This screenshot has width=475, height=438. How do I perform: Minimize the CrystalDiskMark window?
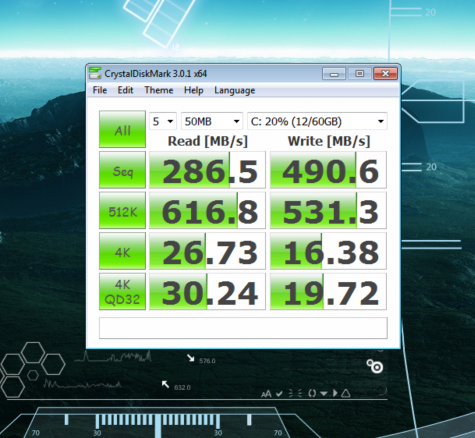click(x=334, y=73)
